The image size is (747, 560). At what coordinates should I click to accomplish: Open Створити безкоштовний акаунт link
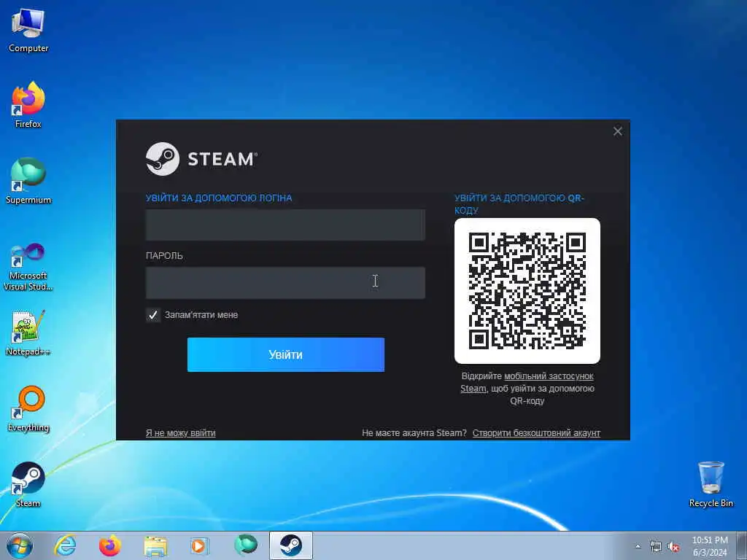(x=536, y=433)
